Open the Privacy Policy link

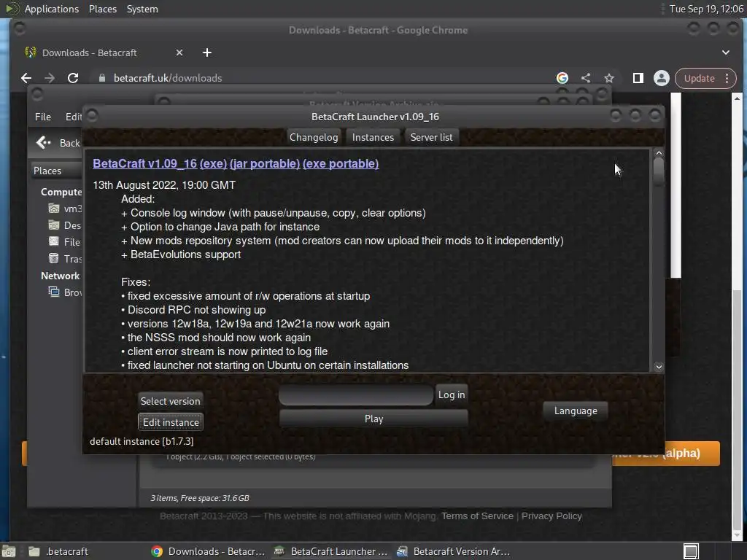click(x=551, y=516)
